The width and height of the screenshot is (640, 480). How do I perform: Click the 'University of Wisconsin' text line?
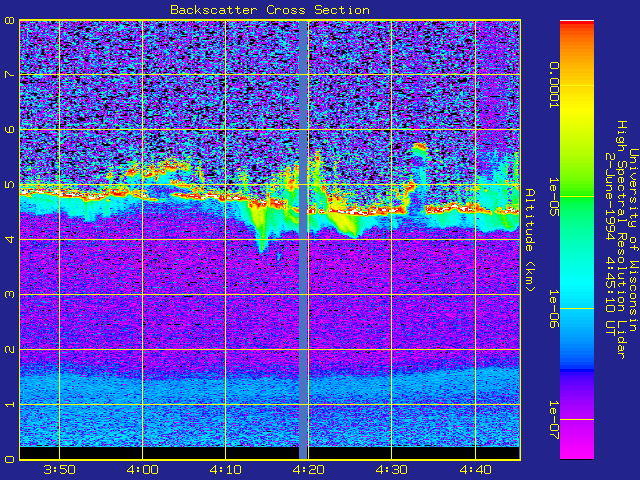pyautogui.click(x=633, y=240)
